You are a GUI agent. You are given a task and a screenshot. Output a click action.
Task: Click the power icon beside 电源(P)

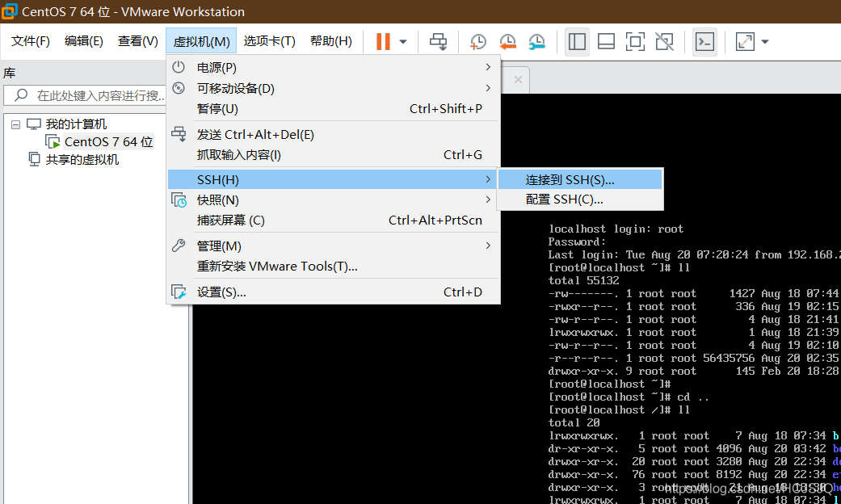[x=178, y=67]
